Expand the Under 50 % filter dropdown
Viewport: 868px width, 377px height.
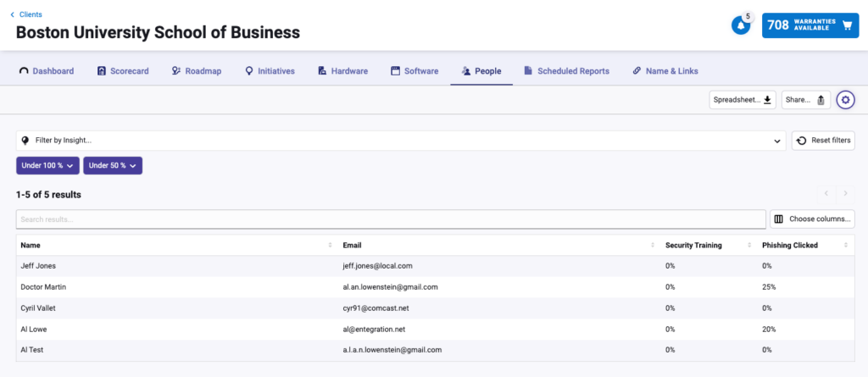pos(113,165)
